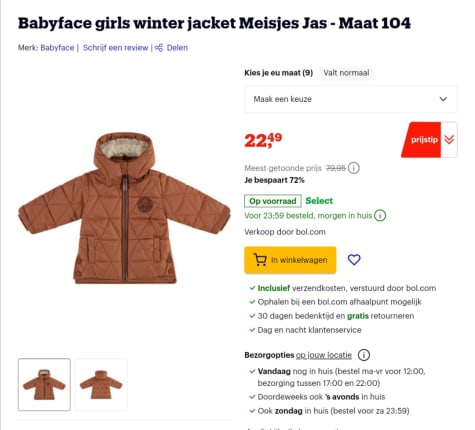
Task: Open the Babyface brand link
Action: pyautogui.click(x=57, y=48)
